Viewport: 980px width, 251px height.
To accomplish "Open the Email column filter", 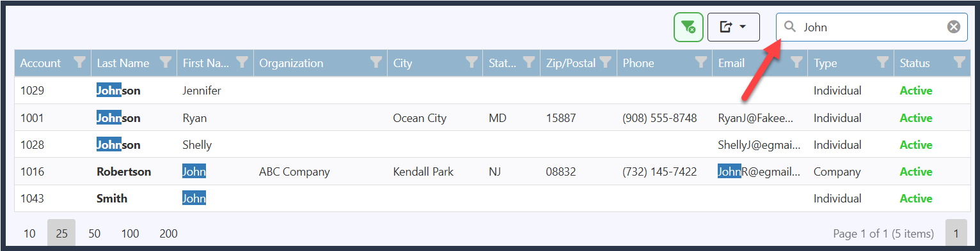I will pos(796,63).
